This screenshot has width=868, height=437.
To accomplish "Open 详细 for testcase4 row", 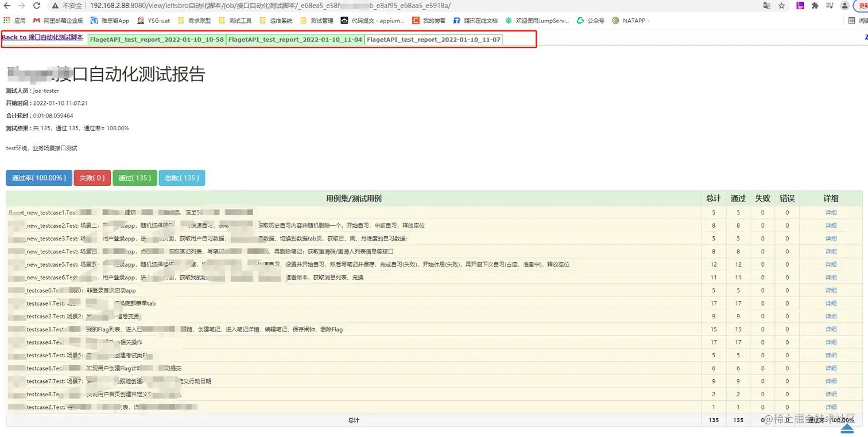I will (x=831, y=342).
